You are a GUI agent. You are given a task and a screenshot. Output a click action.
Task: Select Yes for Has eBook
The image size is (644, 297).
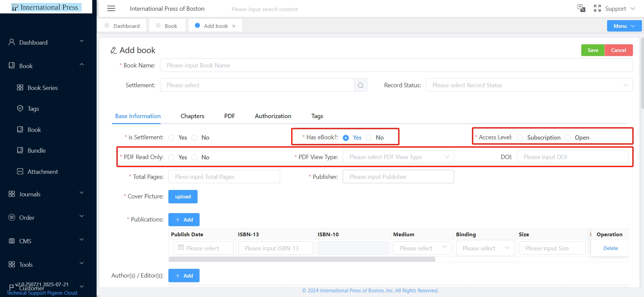pyautogui.click(x=346, y=138)
